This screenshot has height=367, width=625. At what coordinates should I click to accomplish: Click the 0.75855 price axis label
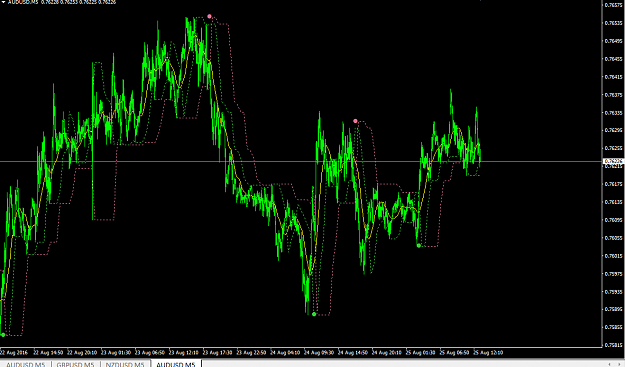(613, 327)
